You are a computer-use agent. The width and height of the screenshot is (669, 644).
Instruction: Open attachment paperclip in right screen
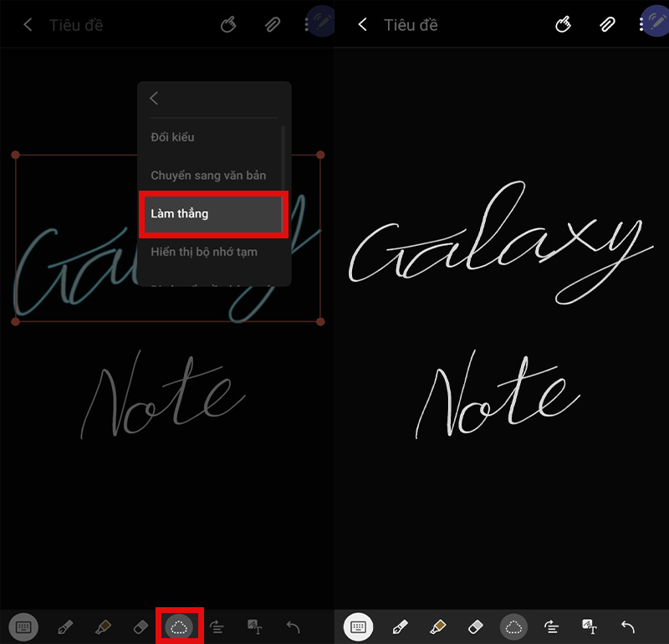click(607, 25)
